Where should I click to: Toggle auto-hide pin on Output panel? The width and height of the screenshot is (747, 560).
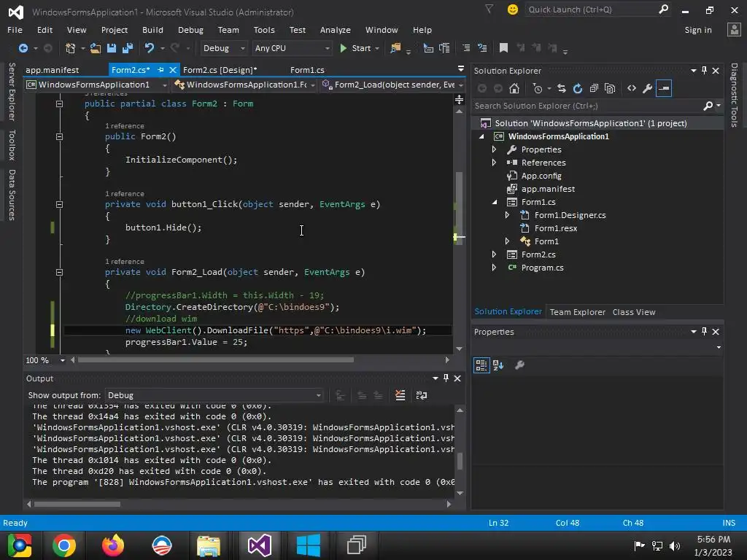[446, 378]
